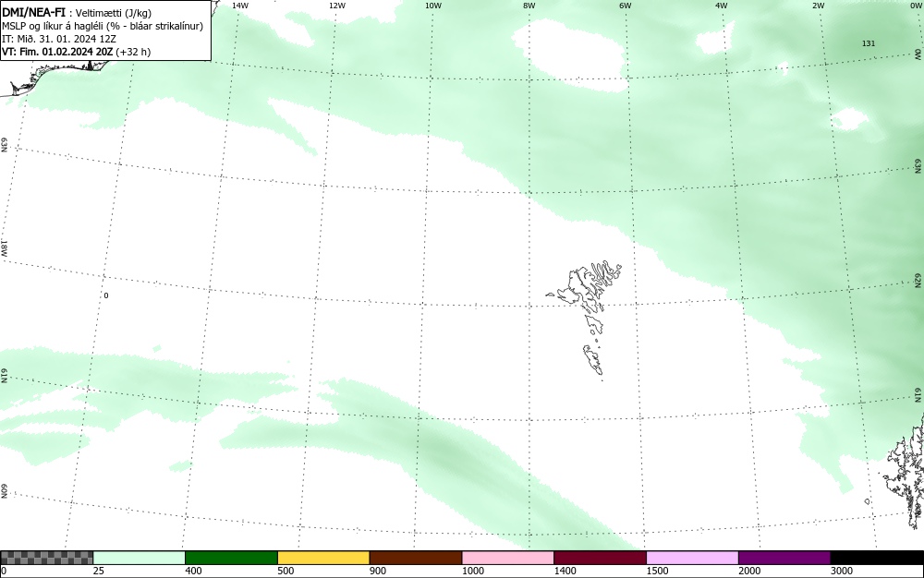The height and width of the screenshot is (578, 924).
Task: Choose the light purple 1500–2000 legend swatch
Action: click(x=692, y=558)
